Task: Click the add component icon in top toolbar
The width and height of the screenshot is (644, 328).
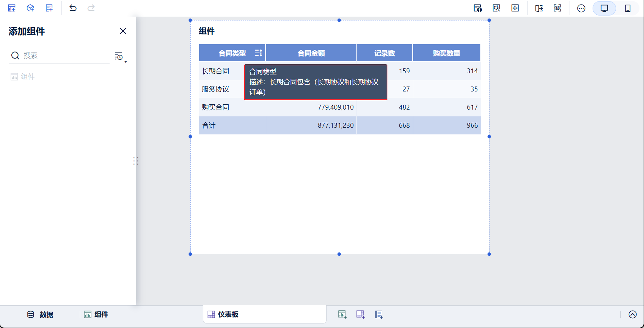Action: coord(12,8)
